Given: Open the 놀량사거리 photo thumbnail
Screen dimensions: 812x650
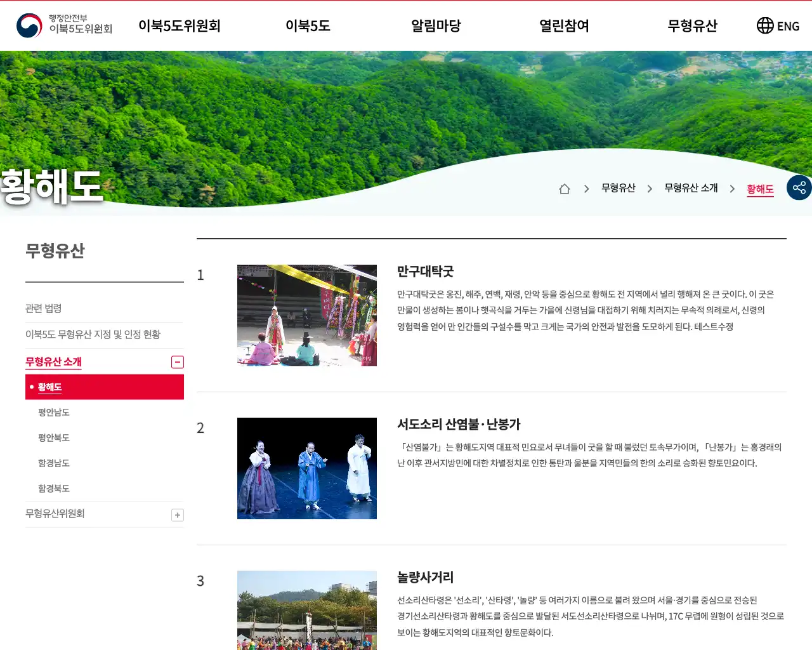Looking at the screenshot, I should coord(307,610).
